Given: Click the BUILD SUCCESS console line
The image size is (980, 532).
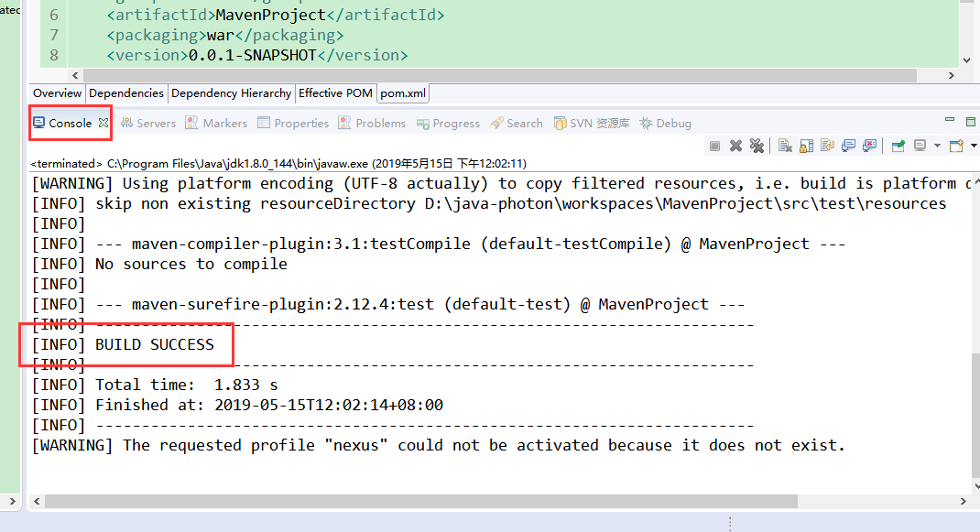Looking at the screenshot, I should coord(123,344).
